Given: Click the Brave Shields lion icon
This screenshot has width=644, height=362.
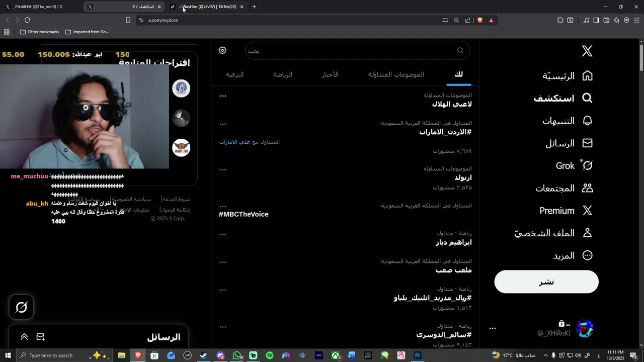Looking at the screenshot, I should pyautogui.click(x=479, y=20).
